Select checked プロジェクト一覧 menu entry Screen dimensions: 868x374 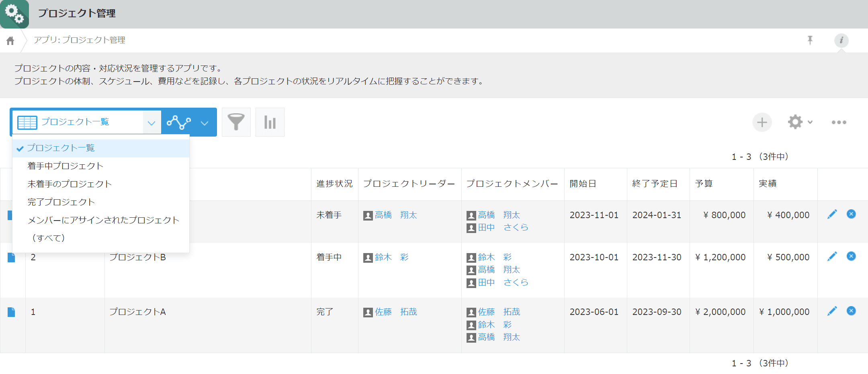[x=101, y=148]
